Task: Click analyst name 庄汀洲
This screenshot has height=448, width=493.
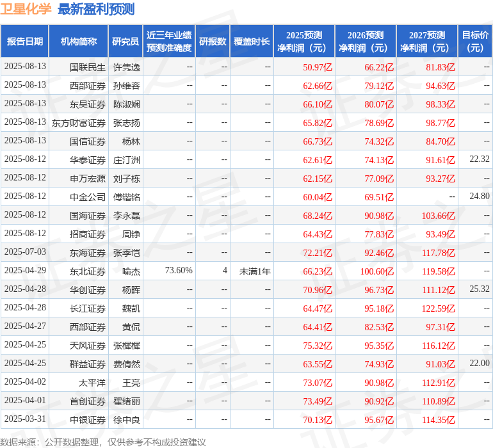Action: coord(127,159)
